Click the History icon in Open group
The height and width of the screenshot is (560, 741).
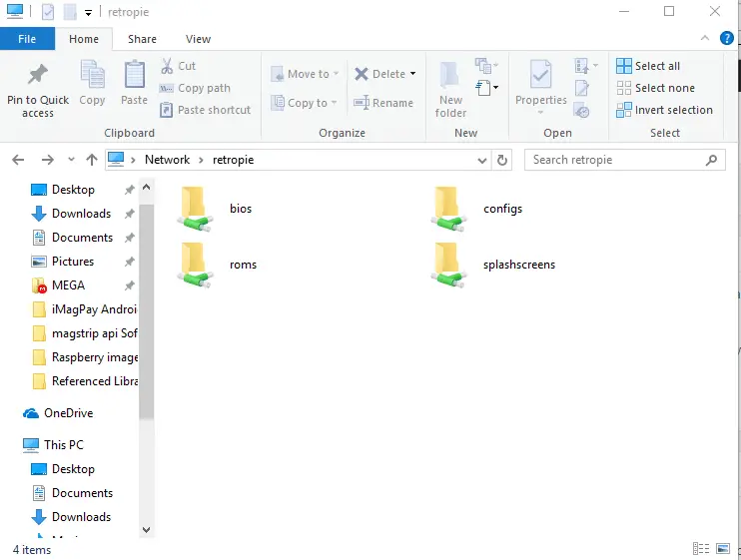point(581,111)
